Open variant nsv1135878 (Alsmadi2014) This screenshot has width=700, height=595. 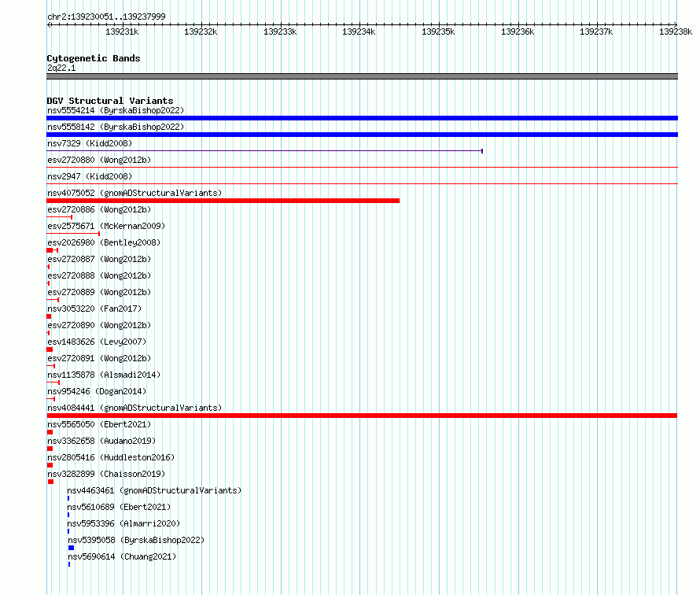(104, 375)
